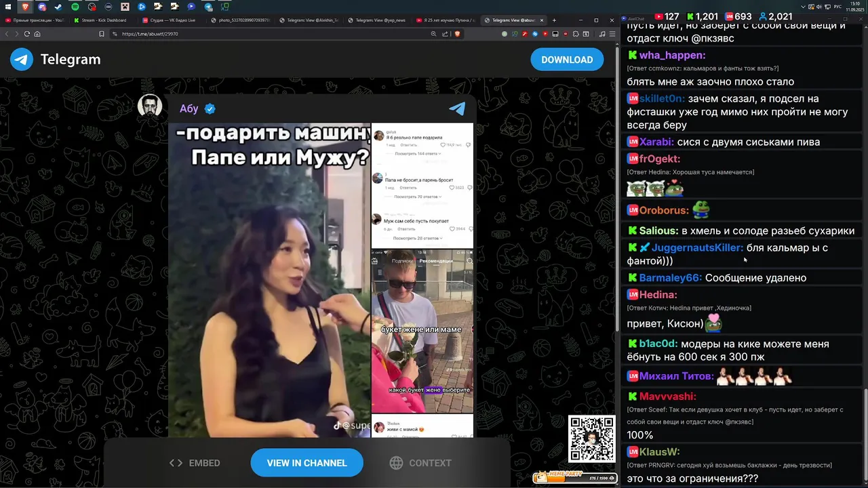868x488 pixels.
Task: Click username Xarabi in chat
Action: click(656, 142)
